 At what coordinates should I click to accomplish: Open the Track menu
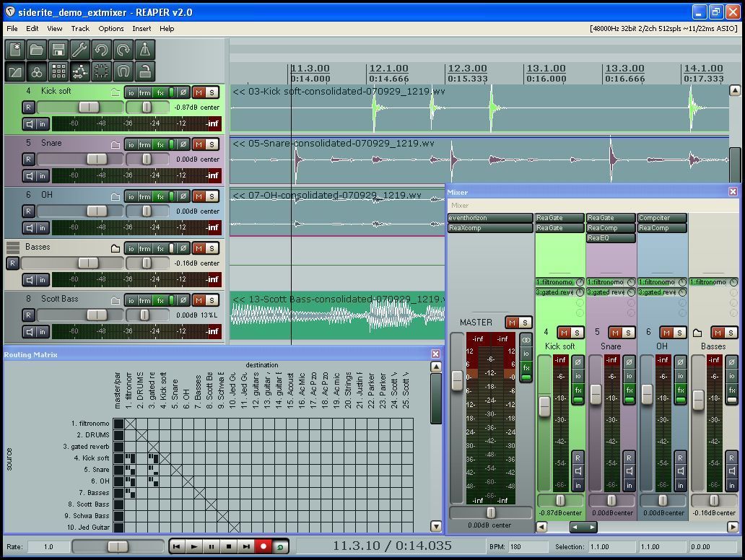[x=80, y=29]
